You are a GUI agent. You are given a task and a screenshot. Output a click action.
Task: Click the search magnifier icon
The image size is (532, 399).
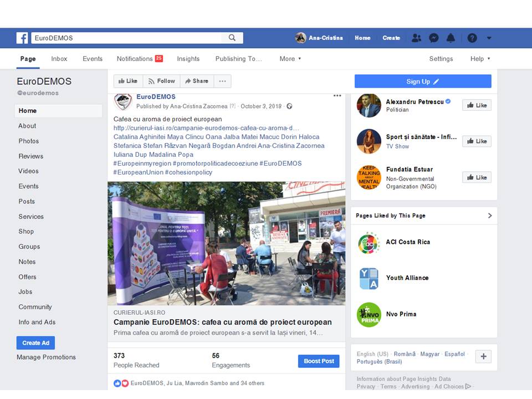pos(232,38)
